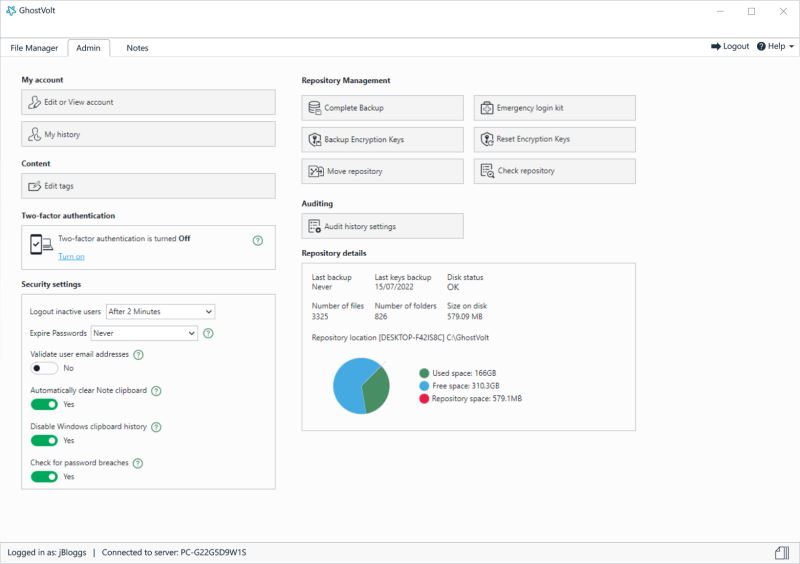Open the Logout inactive users dropdown

160,311
